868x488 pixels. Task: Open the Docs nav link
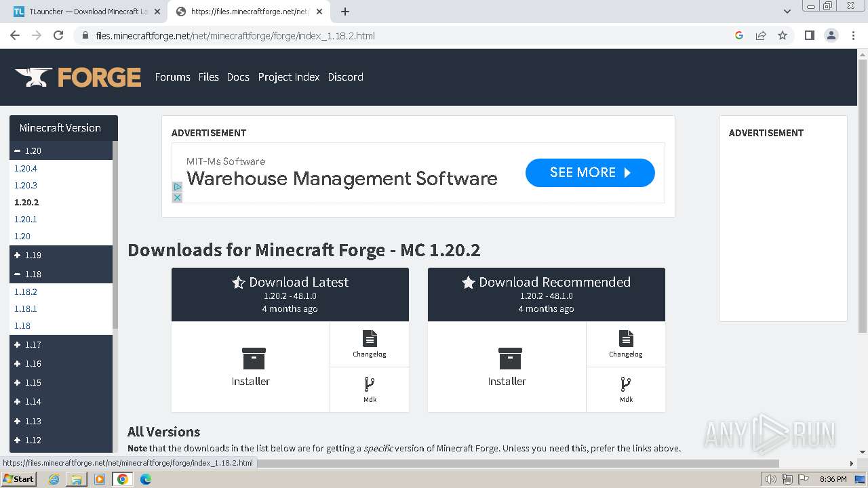click(238, 77)
